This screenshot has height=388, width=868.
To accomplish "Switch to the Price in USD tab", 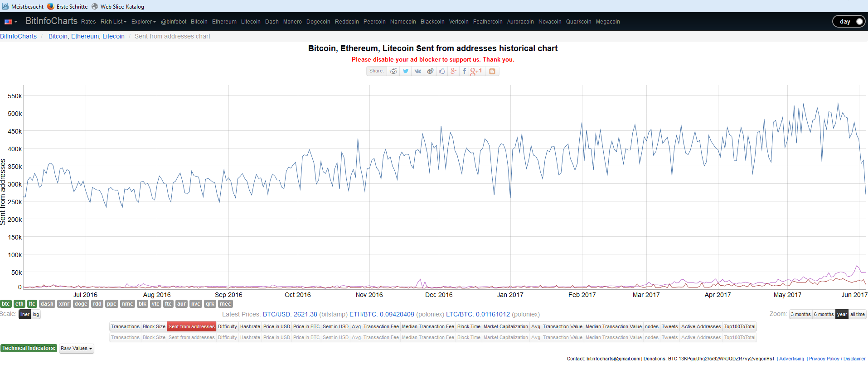I will click(x=276, y=326).
